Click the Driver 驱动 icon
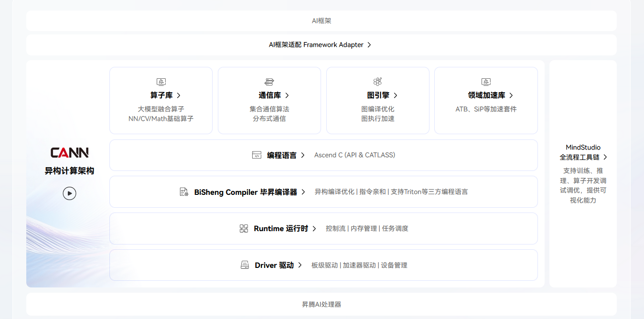The height and width of the screenshot is (319, 644). (x=245, y=265)
